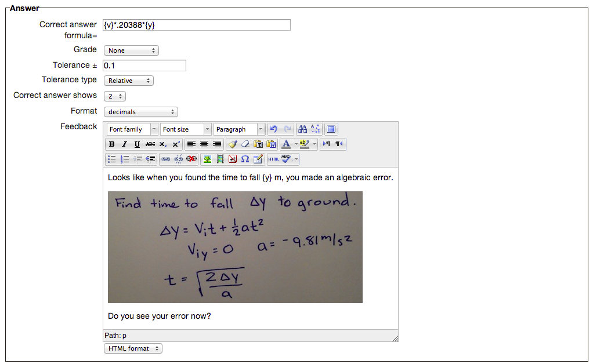This screenshot has height=364, width=593.
Task: Toggle fullscreen mode in the editor
Action: coord(331,129)
